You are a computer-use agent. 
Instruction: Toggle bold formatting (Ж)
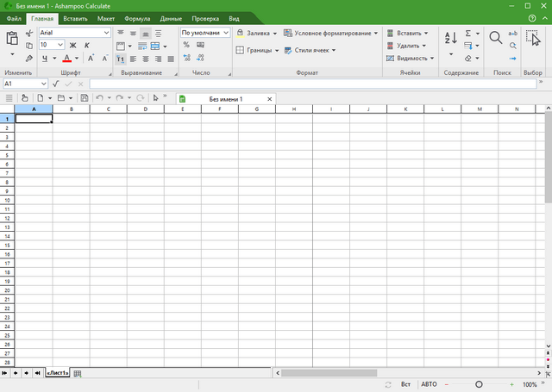point(72,46)
